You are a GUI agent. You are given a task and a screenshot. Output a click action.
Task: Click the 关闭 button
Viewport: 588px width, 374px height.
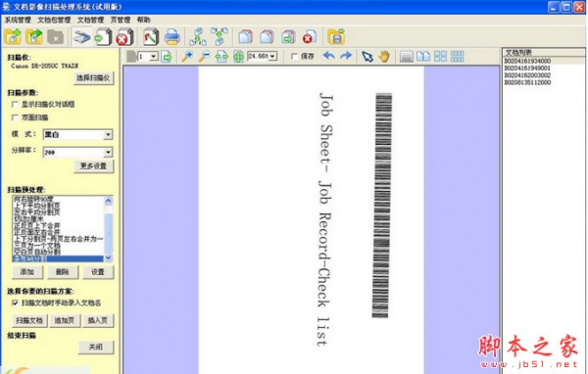96,347
